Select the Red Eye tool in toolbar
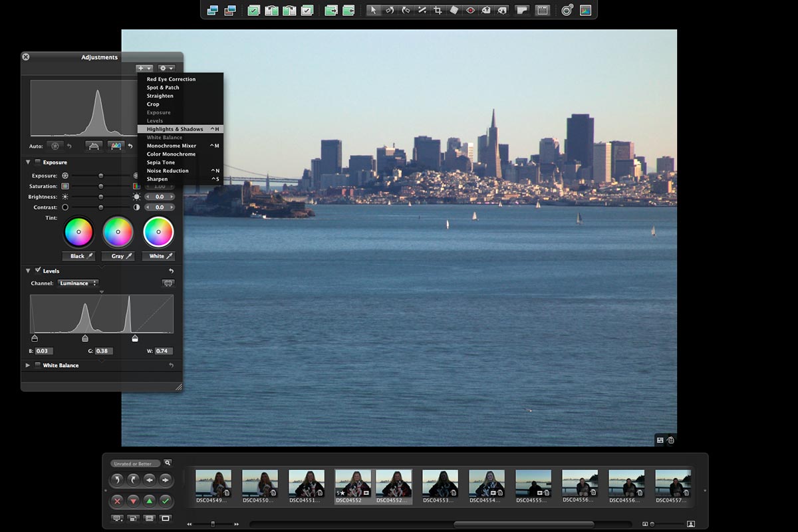 pyautogui.click(x=470, y=10)
